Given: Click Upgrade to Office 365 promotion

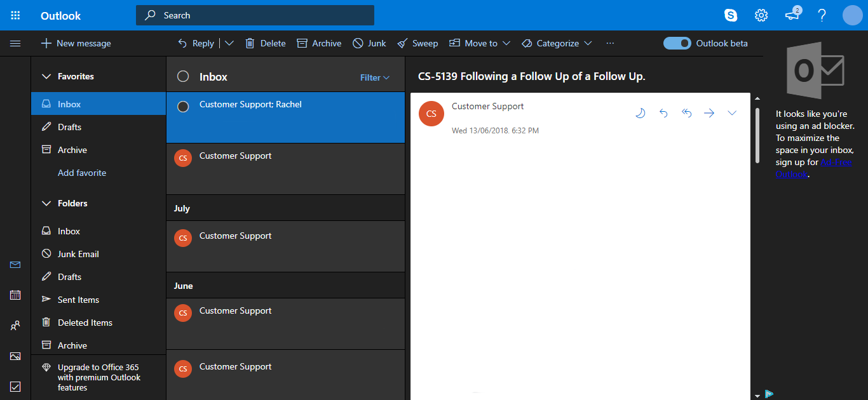Looking at the screenshot, I should 98,377.
